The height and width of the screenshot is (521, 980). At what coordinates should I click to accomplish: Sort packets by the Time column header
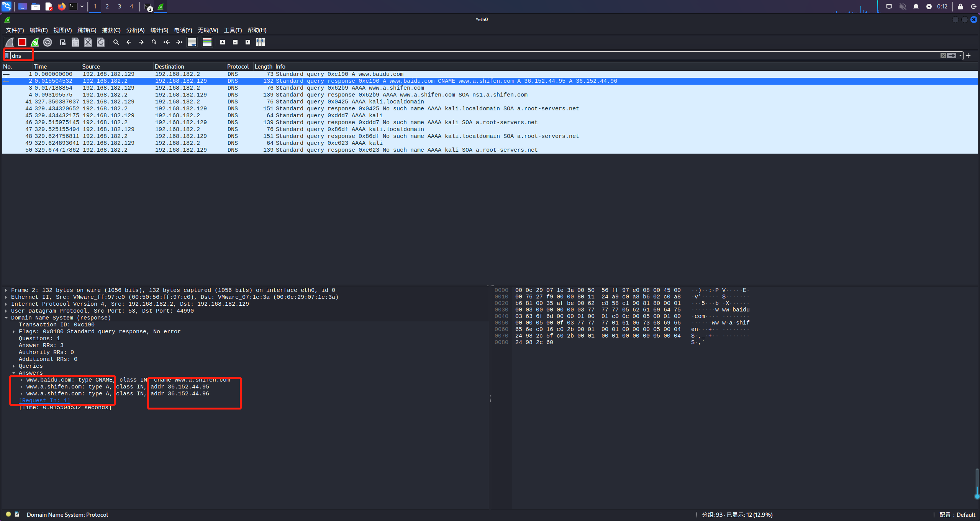(57, 67)
